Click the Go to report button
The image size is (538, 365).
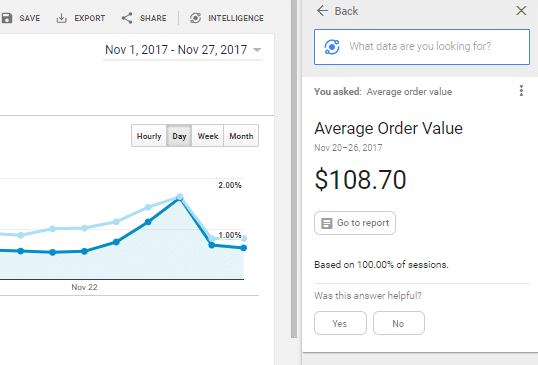pos(355,223)
